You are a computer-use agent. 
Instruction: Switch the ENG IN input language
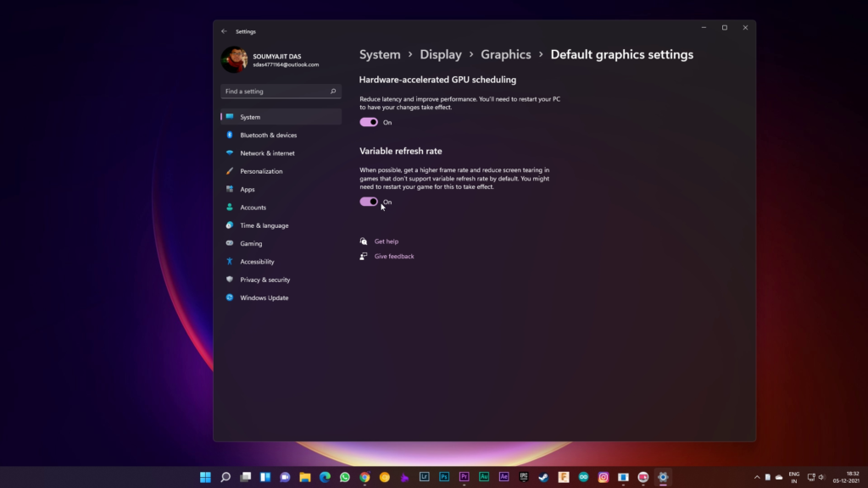[x=793, y=478]
